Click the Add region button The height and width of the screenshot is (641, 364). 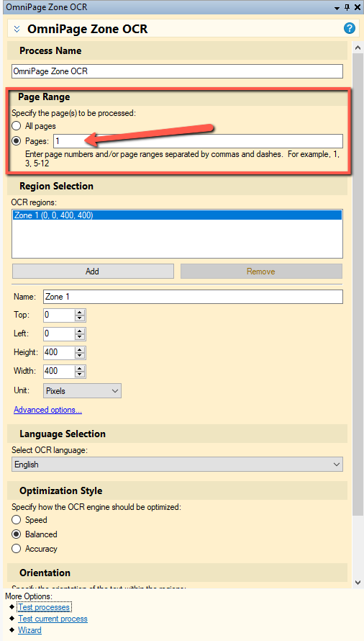[93, 271]
